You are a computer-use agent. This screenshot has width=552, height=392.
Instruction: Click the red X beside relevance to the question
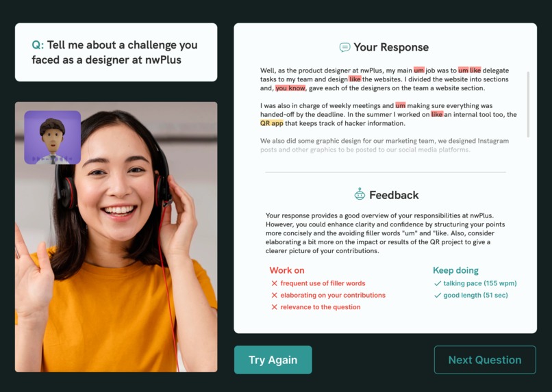[x=274, y=307]
